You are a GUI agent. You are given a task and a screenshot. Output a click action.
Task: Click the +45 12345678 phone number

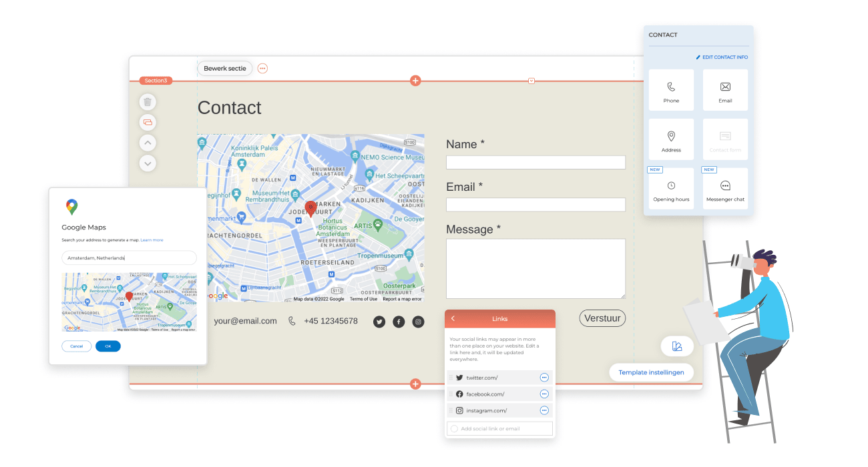point(331,321)
